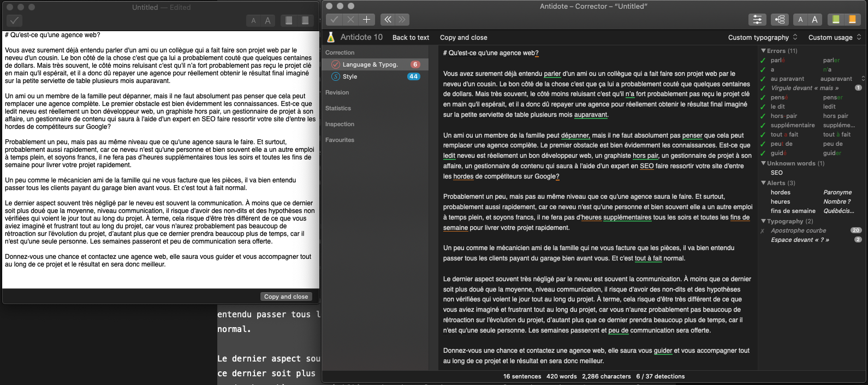Screen dimensions: 868x385
Task: Go to next detection with double right arrows
Action: coord(402,20)
